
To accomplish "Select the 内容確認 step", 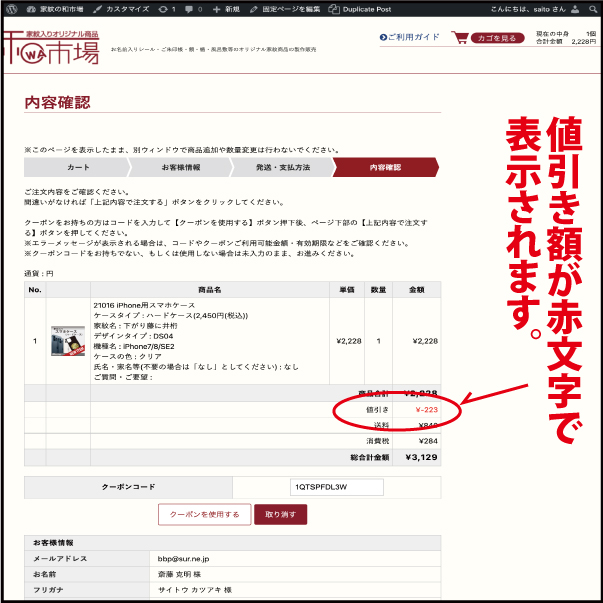I will tap(385, 167).
